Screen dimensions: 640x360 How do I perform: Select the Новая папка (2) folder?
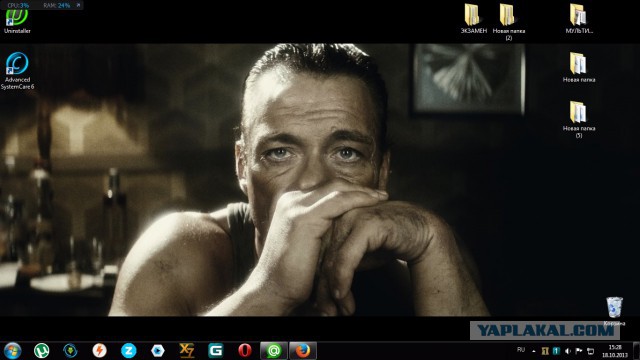click(x=509, y=22)
